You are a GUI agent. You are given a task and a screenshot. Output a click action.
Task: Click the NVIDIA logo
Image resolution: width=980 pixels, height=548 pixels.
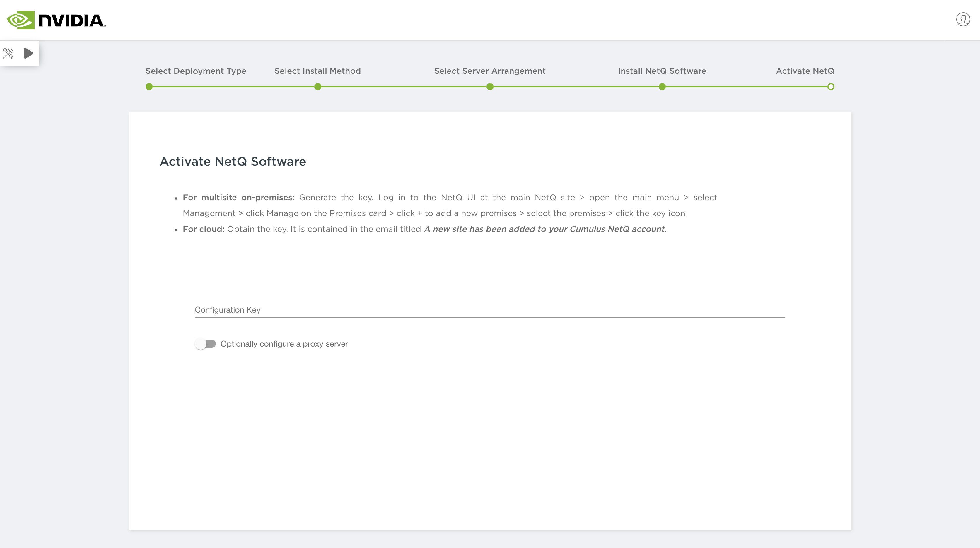click(x=56, y=20)
